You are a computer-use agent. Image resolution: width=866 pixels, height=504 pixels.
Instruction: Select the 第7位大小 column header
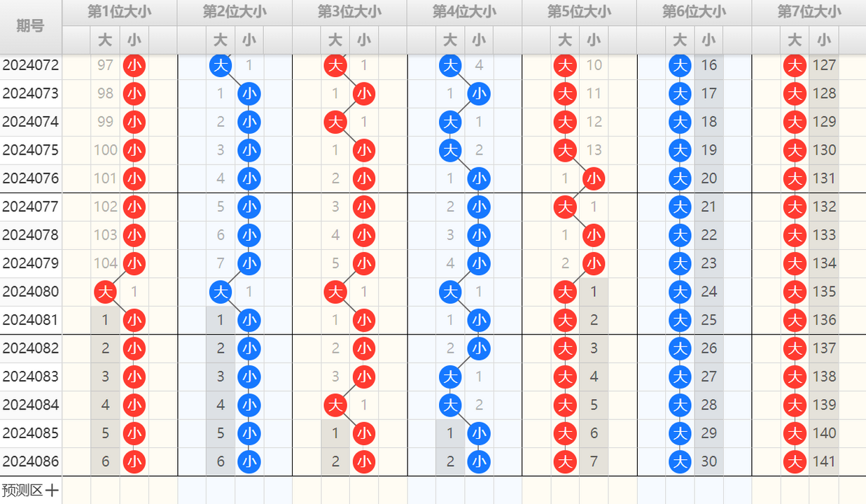[809, 12]
